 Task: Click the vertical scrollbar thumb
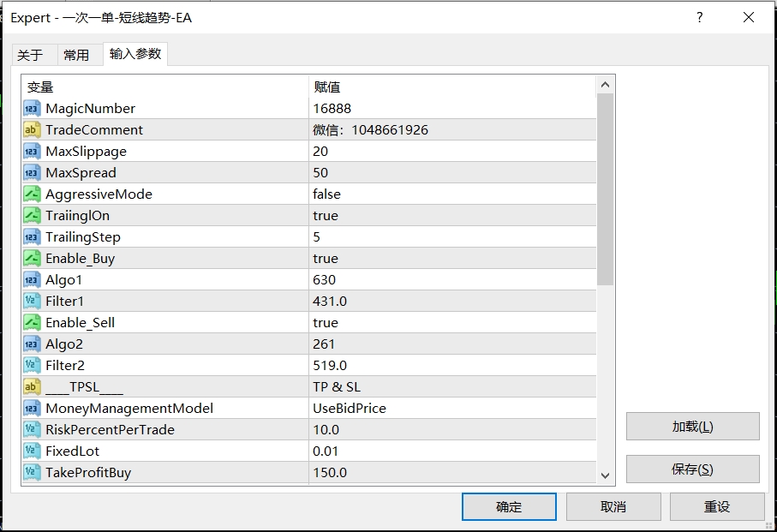click(606, 188)
